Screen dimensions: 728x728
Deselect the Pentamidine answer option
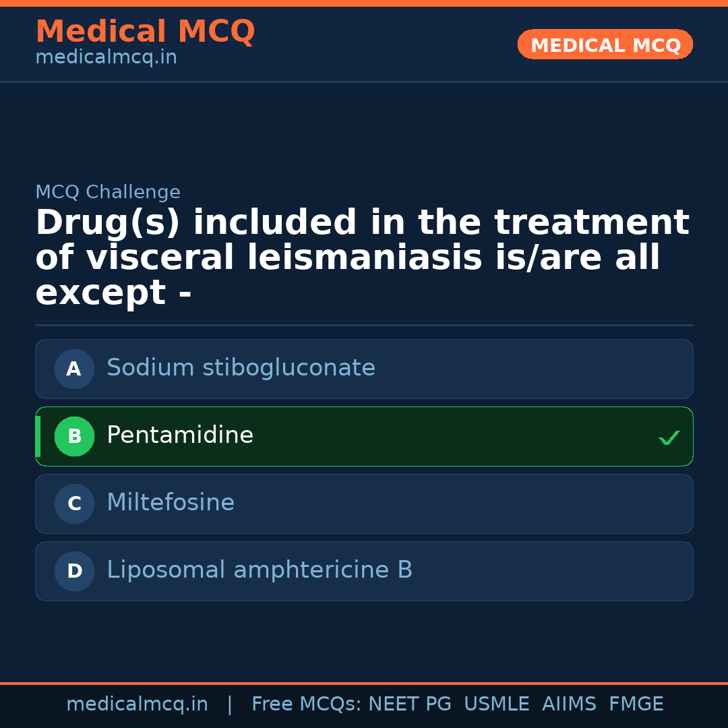pos(364,436)
